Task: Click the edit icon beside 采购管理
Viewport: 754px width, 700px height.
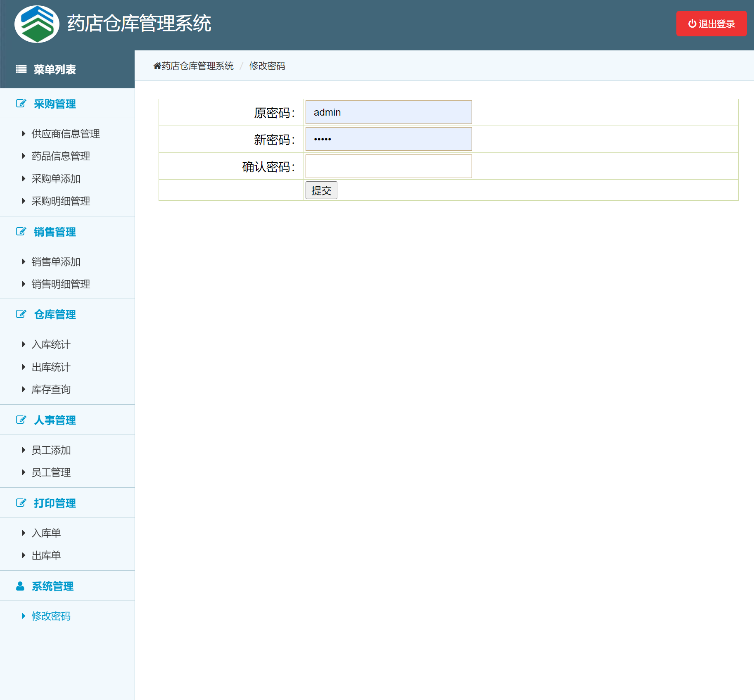Action: tap(21, 104)
